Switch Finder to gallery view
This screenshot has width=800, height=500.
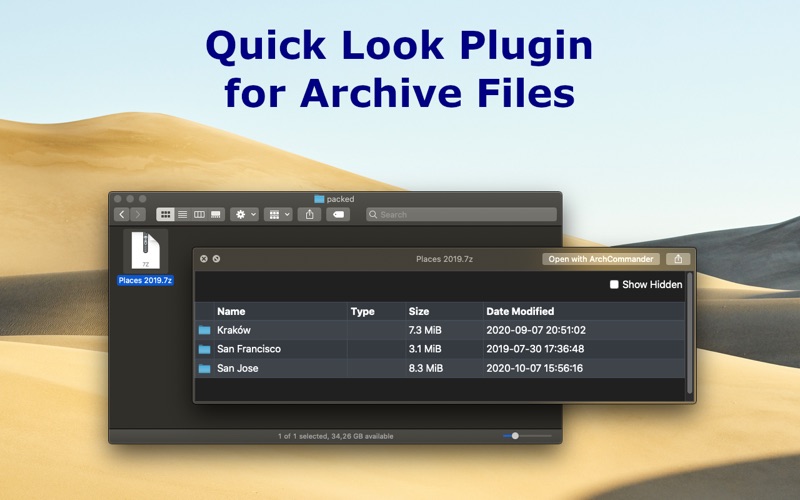pos(216,214)
